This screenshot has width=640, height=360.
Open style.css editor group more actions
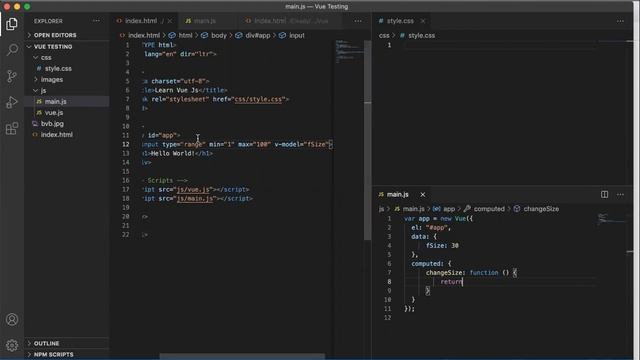(x=620, y=21)
